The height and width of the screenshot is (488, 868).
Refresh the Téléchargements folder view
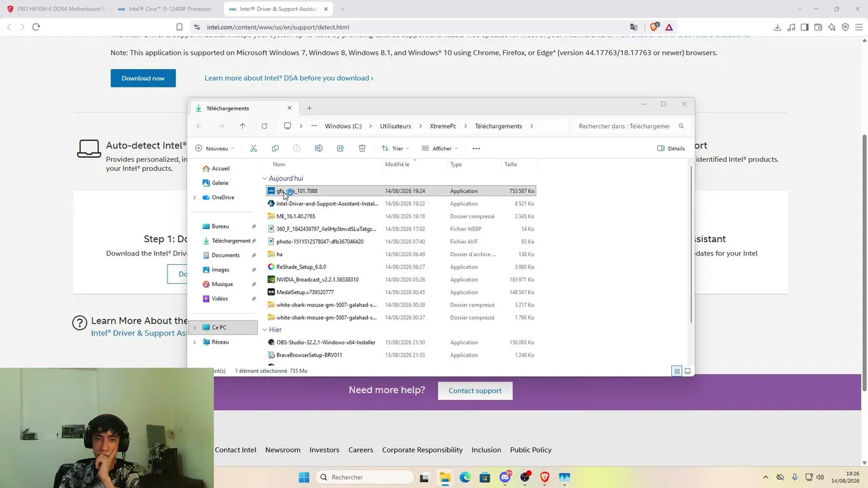264,126
